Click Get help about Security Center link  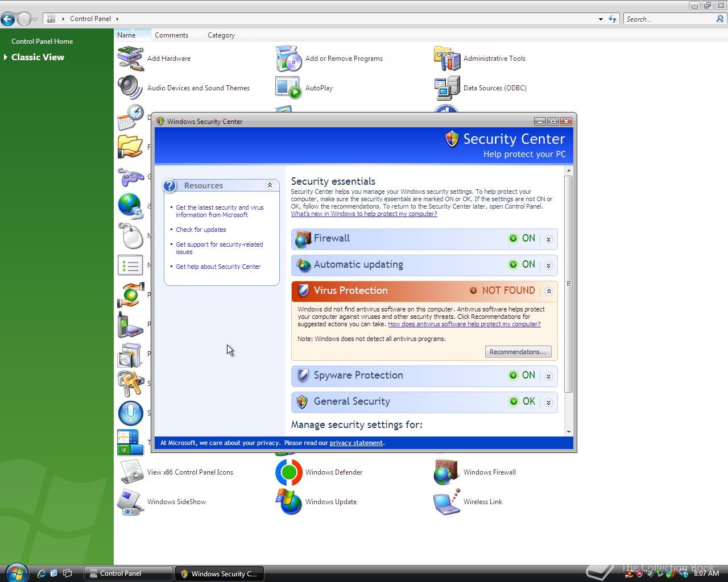pyautogui.click(x=218, y=267)
